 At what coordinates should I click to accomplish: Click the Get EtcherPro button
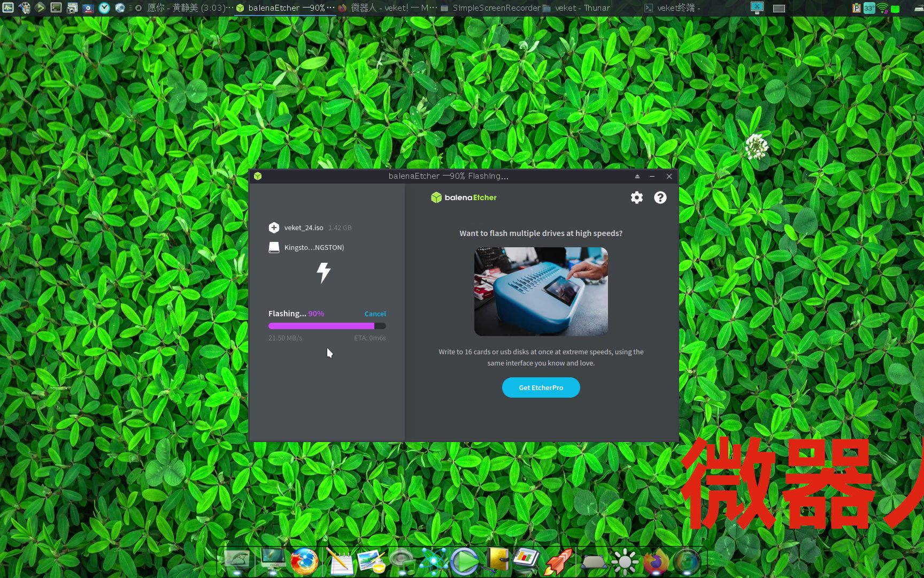[x=541, y=387]
